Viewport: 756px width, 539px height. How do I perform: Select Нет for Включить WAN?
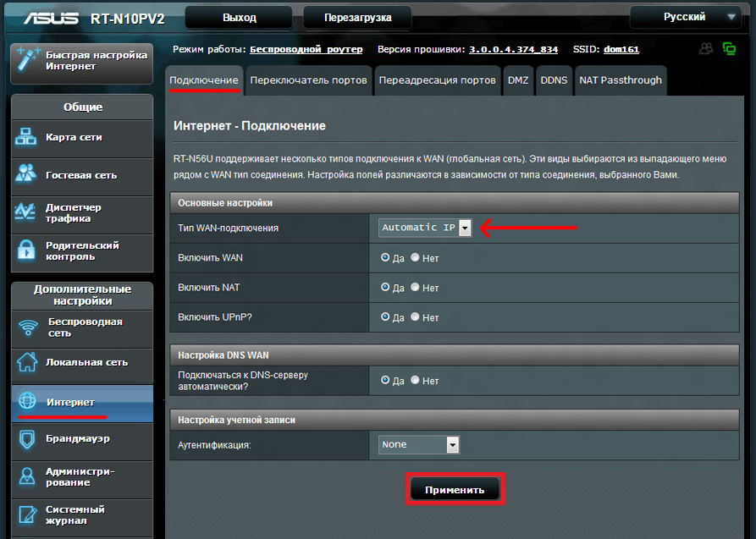(415, 257)
